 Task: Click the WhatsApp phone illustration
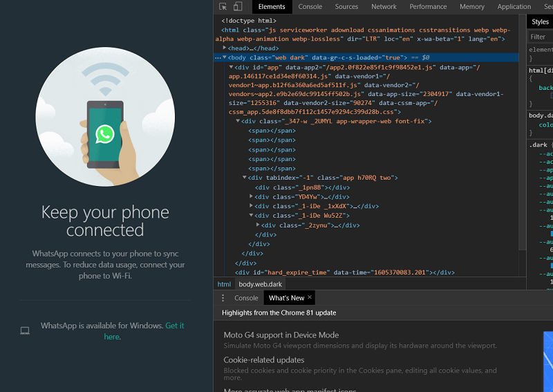(105, 117)
